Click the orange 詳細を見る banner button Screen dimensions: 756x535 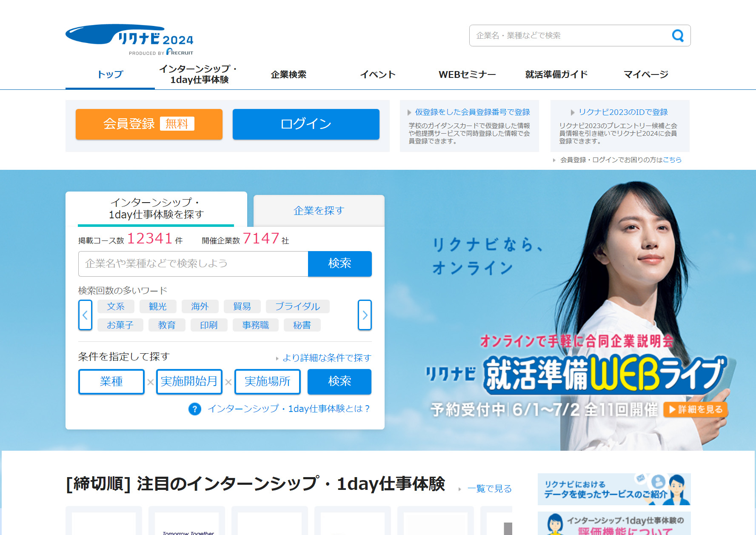coord(696,409)
